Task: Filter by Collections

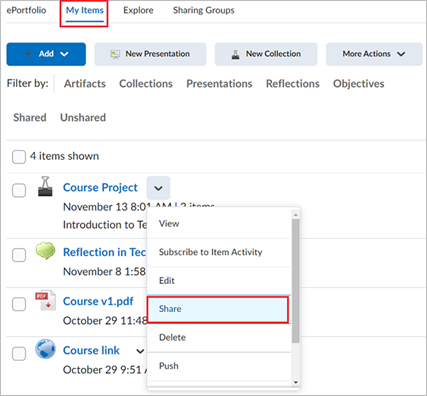Action: point(146,84)
